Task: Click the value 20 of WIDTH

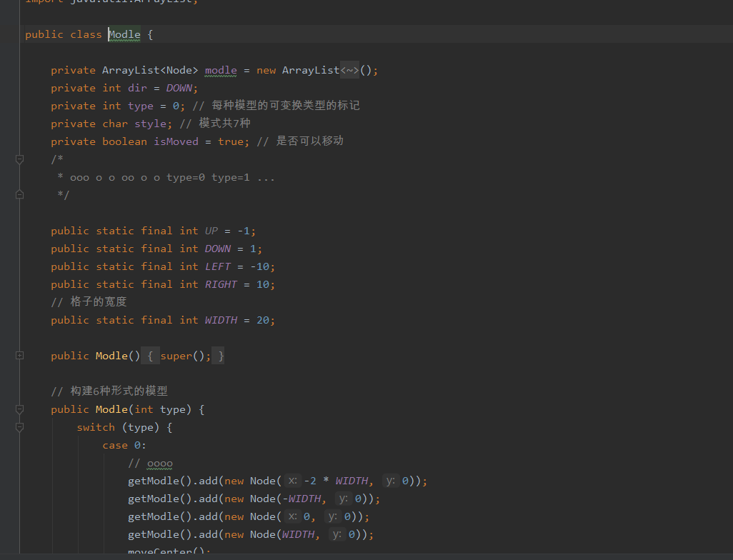Action: click(263, 320)
